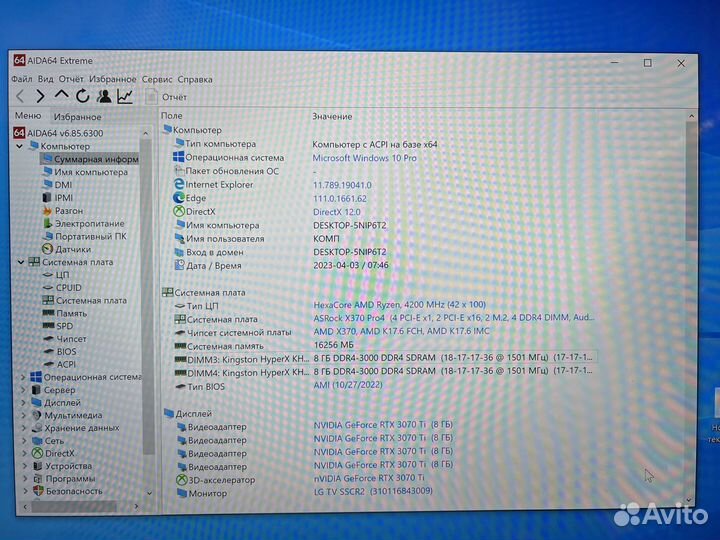Switch to the Меню tab

tap(28, 116)
